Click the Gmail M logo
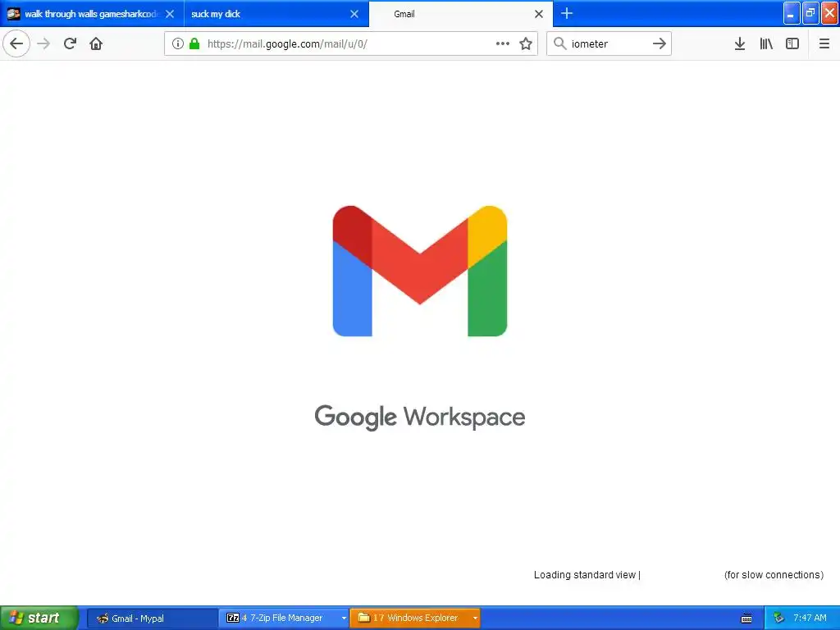 click(419, 271)
